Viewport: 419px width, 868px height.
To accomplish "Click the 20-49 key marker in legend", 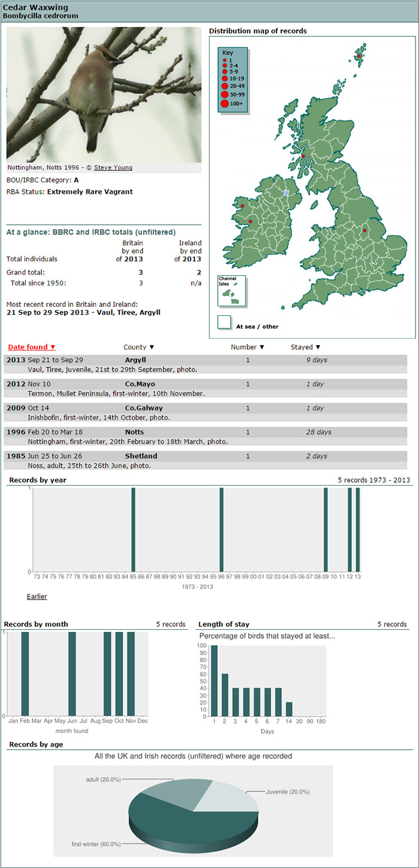I will click(x=225, y=86).
